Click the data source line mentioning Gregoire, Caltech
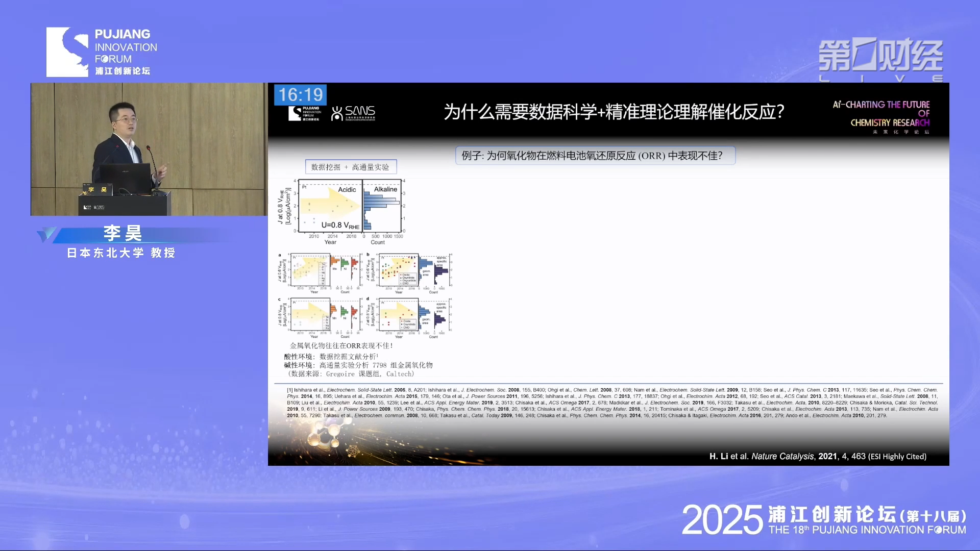Image resolution: width=980 pixels, height=551 pixels. [351, 374]
